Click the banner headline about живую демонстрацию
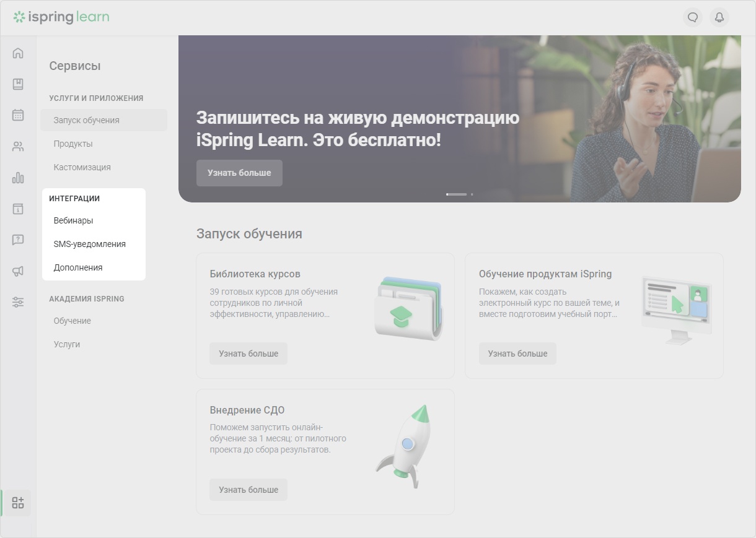 tap(358, 129)
